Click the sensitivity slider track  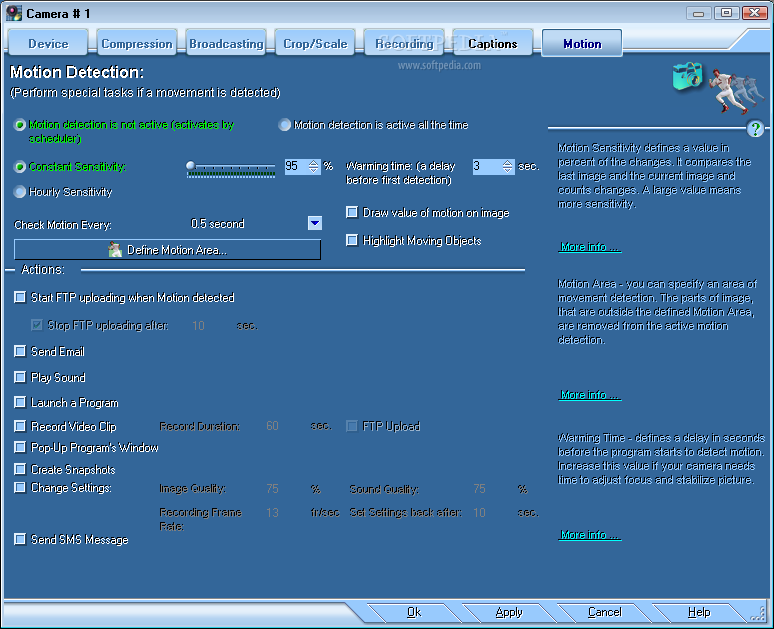231,168
